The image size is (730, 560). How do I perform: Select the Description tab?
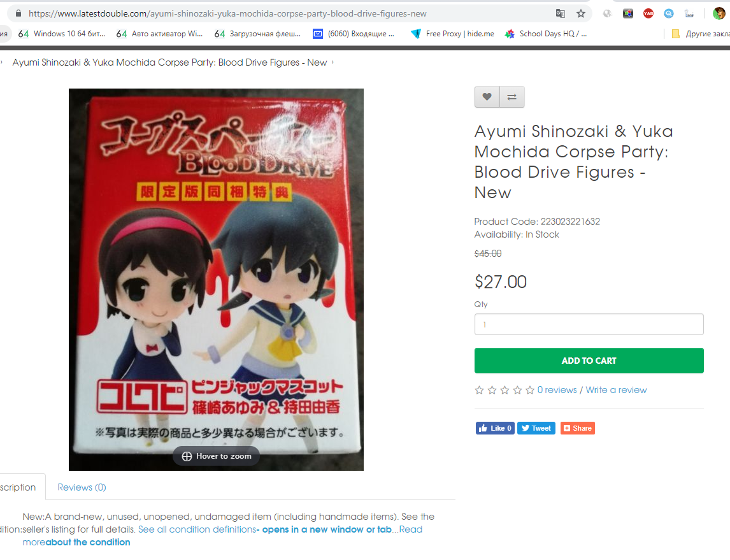coord(18,487)
